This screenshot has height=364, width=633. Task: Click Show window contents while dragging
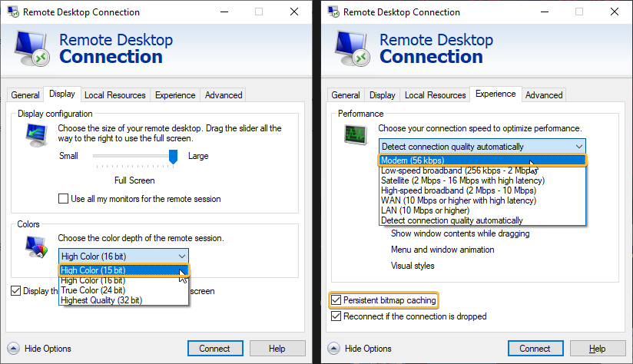[460, 233]
